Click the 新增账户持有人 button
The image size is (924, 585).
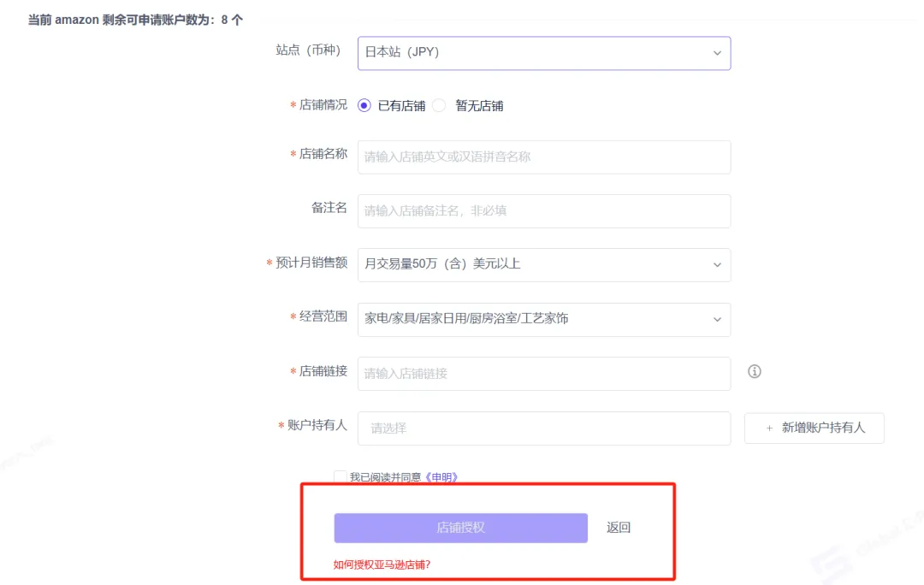814,428
